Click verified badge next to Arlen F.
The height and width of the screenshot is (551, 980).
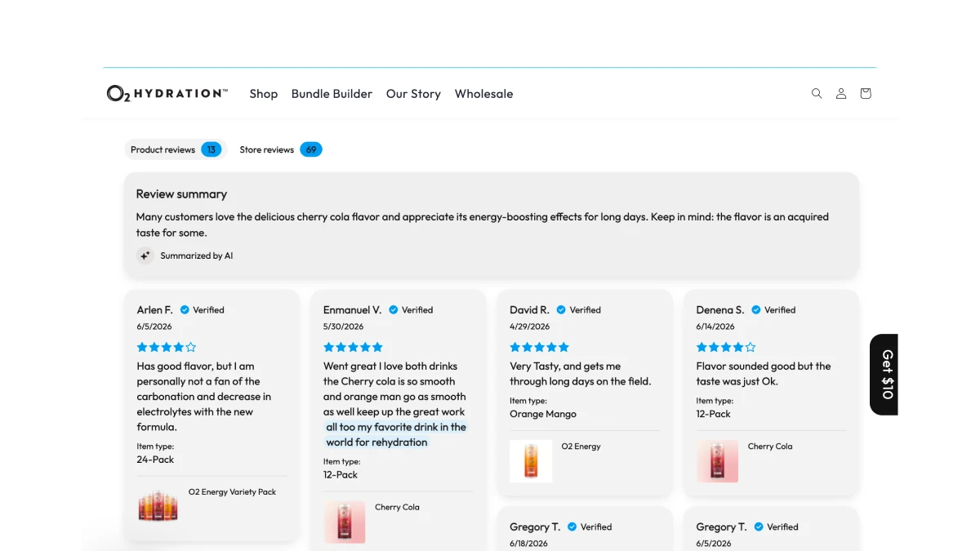[185, 310]
